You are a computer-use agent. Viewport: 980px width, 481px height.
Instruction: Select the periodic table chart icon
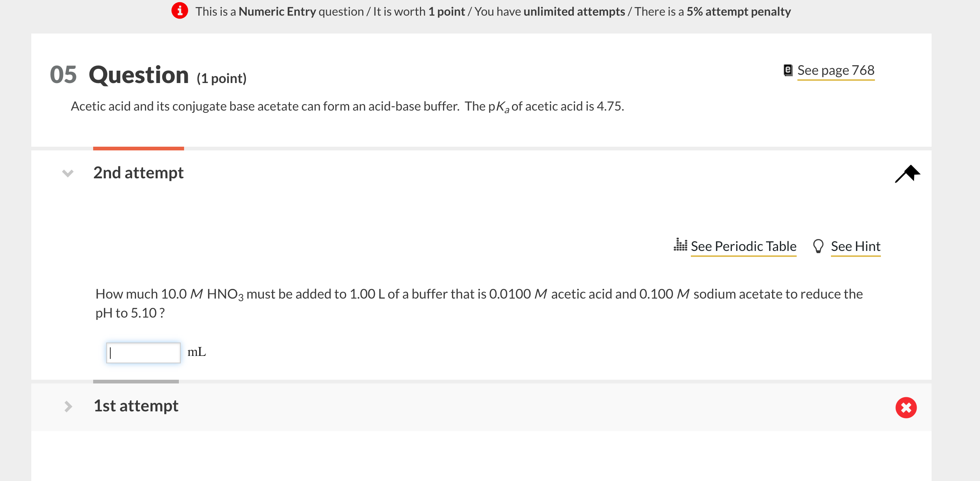[x=682, y=246]
